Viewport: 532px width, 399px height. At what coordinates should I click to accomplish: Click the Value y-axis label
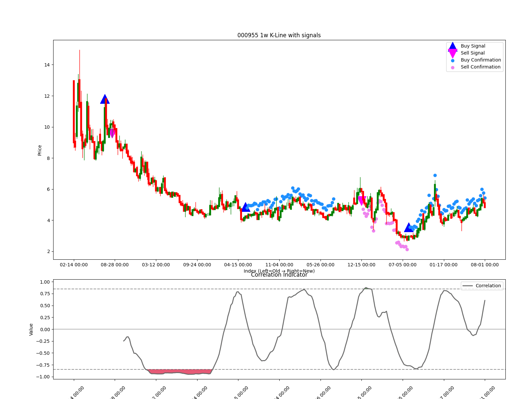tap(31, 329)
